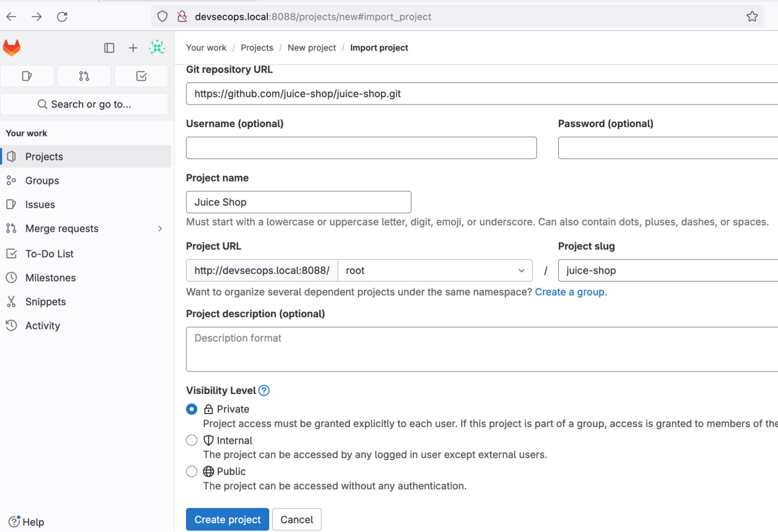
Task: Open to-do items shortcut icon
Action: tap(141, 76)
